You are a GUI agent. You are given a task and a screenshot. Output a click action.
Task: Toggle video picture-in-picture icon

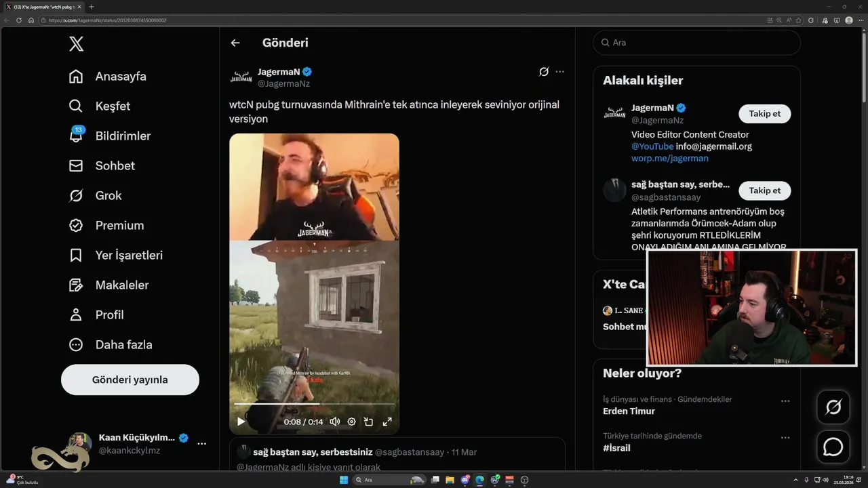pyautogui.click(x=368, y=422)
